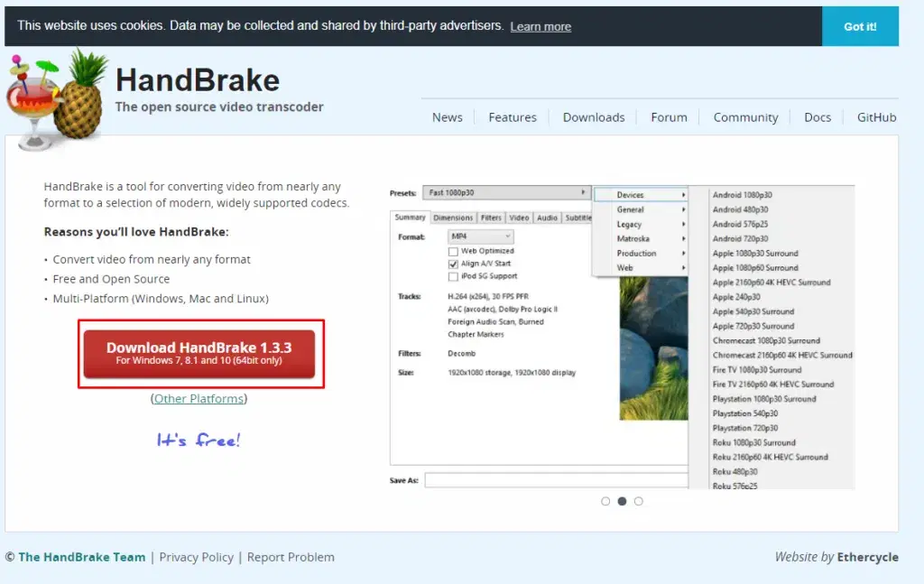Dismiss cookie notice with Got it!
Viewport: 924px width, 584px height.
click(860, 26)
